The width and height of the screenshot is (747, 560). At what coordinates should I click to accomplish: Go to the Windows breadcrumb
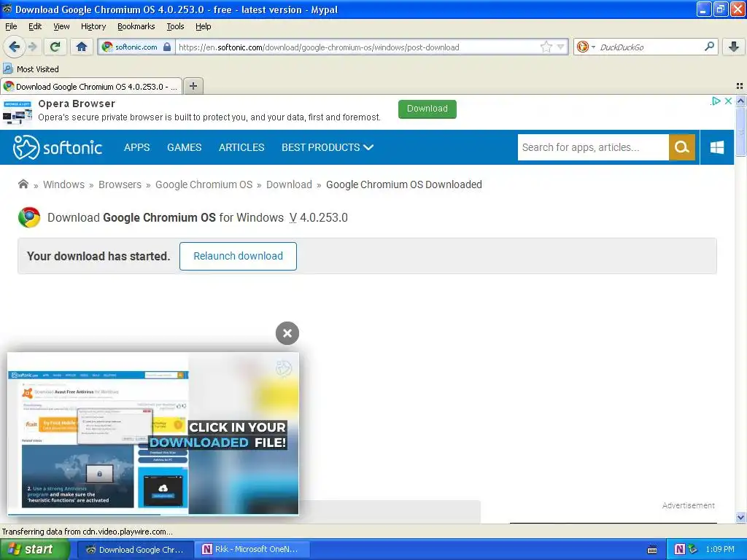64,184
